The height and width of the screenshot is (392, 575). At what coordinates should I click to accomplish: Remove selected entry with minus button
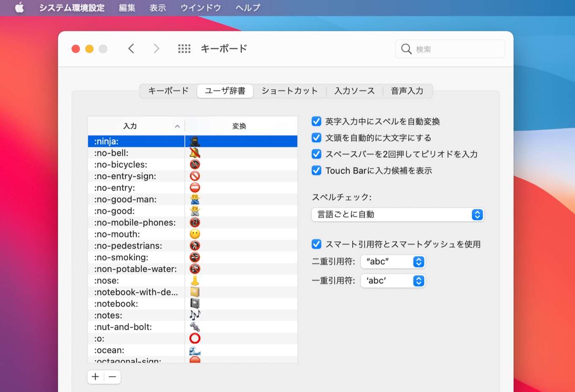(112, 377)
